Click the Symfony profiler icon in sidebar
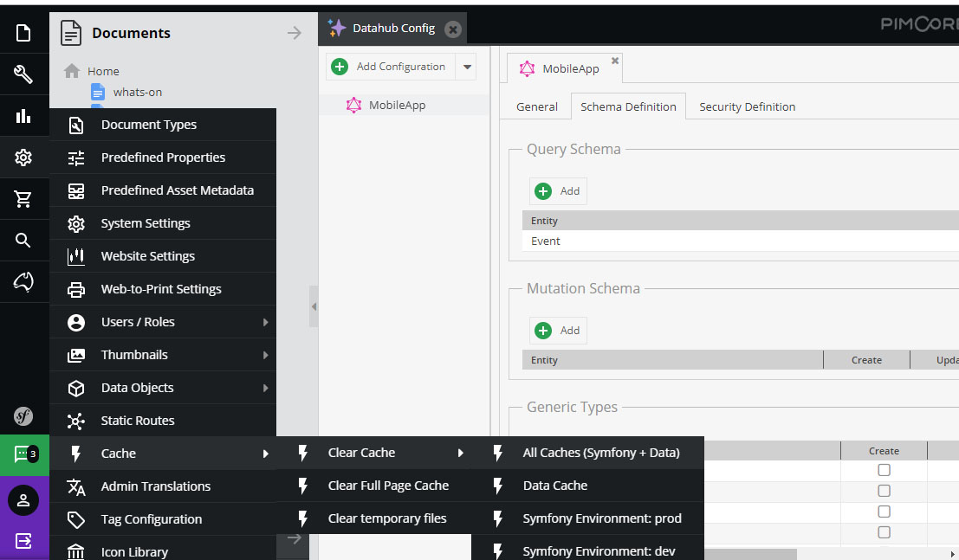The image size is (959, 560). coord(23,416)
